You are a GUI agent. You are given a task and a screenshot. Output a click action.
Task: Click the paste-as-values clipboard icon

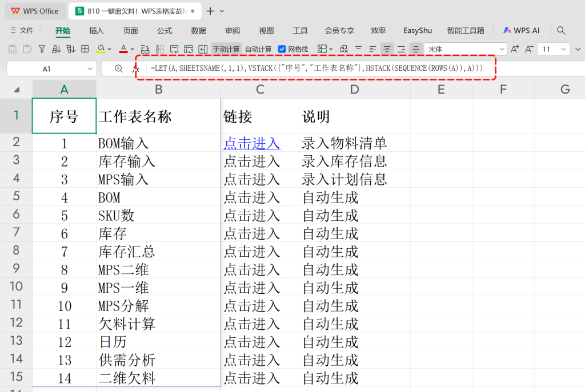coord(13,49)
